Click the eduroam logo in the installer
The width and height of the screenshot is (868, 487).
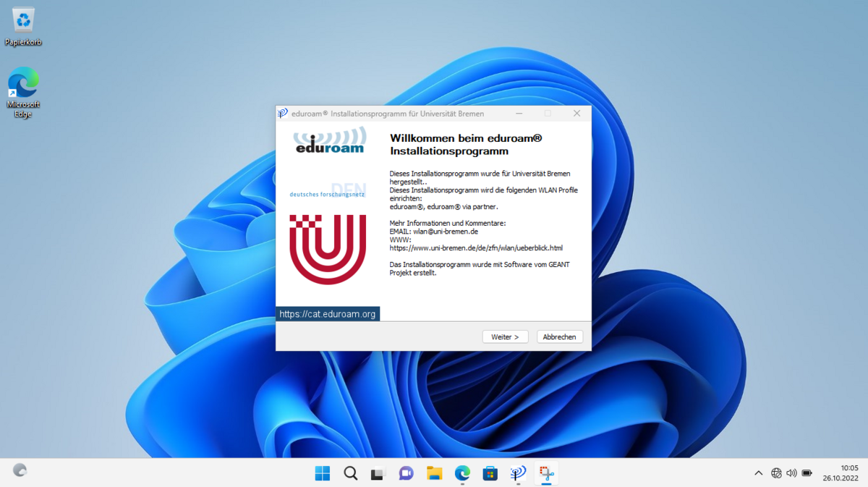pos(330,141)
